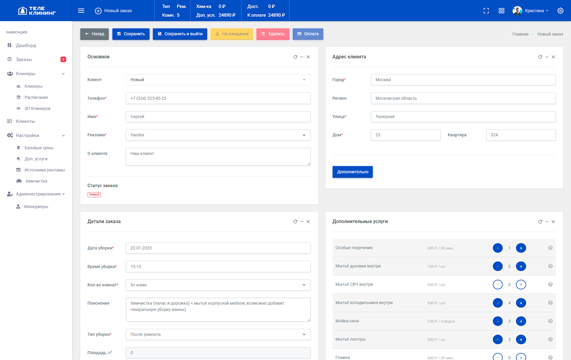Go to Клиенты in the sidebar

click(25, 121)
